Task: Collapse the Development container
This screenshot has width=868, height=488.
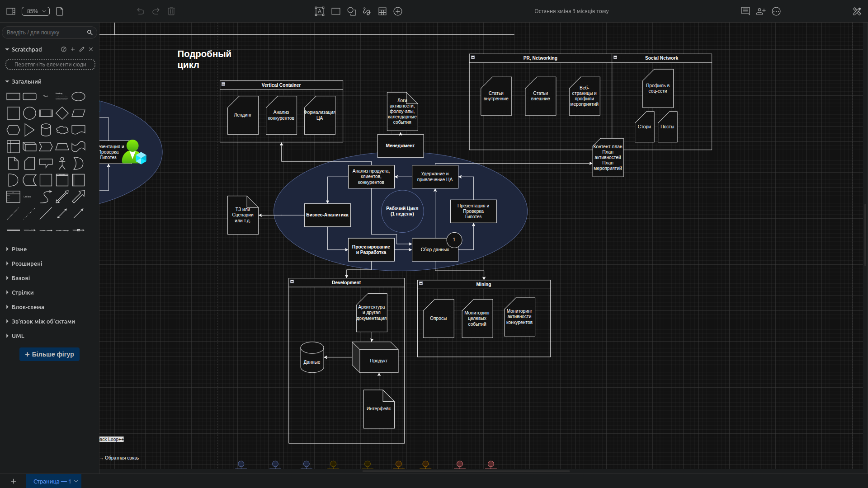Action: tap(292, 282)
